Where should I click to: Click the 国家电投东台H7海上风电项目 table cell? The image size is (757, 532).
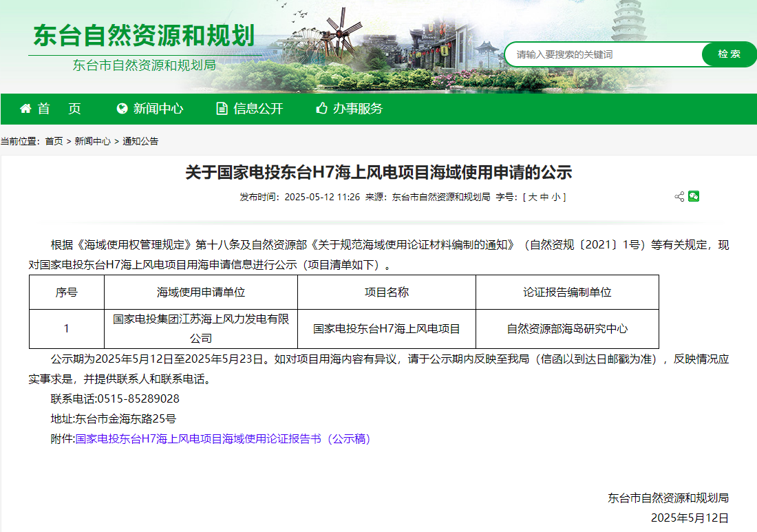point(386,329)
